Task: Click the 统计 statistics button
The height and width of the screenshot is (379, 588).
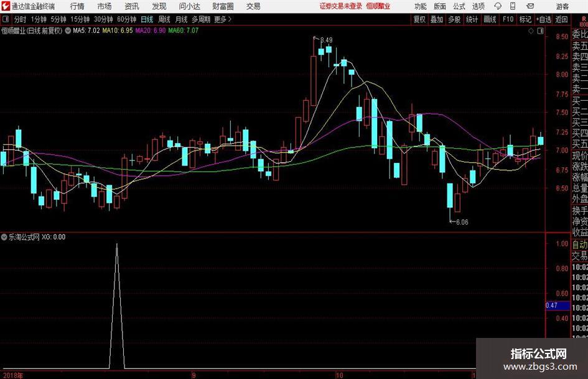Action: [x=472, y=19]
